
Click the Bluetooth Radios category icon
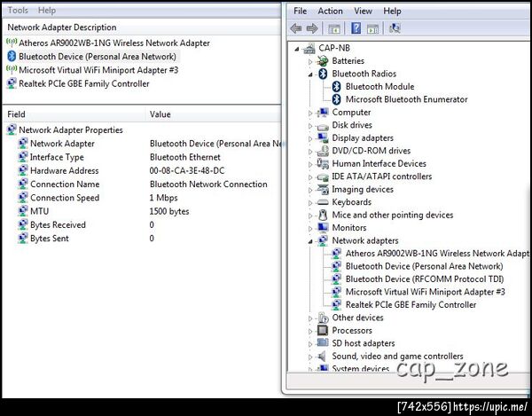pyautogui.click(x=323, y=74)
